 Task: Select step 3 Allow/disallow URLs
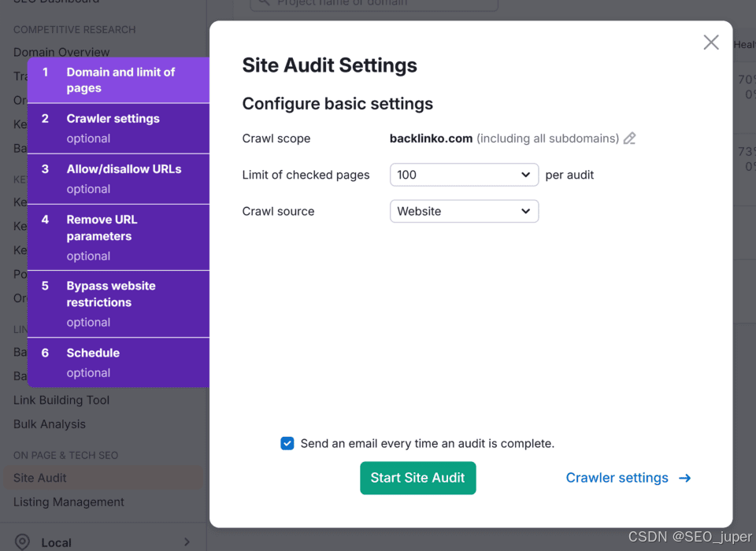(119, 179)
